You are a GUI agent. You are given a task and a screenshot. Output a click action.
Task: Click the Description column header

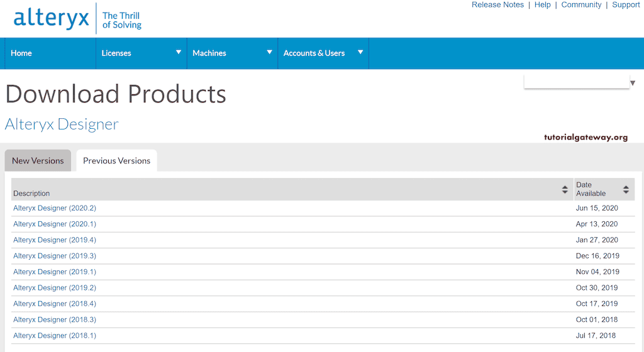(x=31, y=194)
